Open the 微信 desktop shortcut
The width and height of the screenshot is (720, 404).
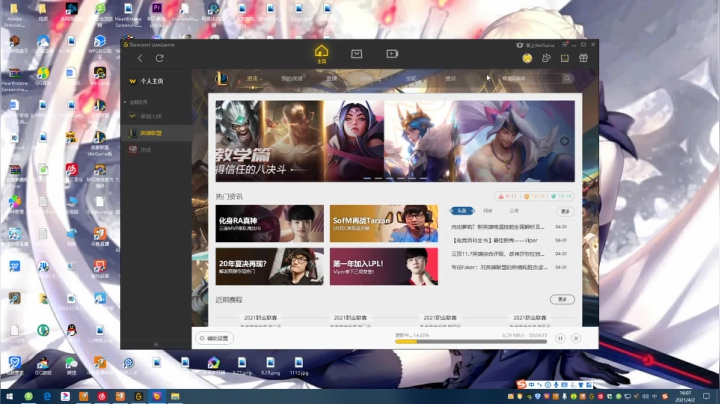(71, 366)
